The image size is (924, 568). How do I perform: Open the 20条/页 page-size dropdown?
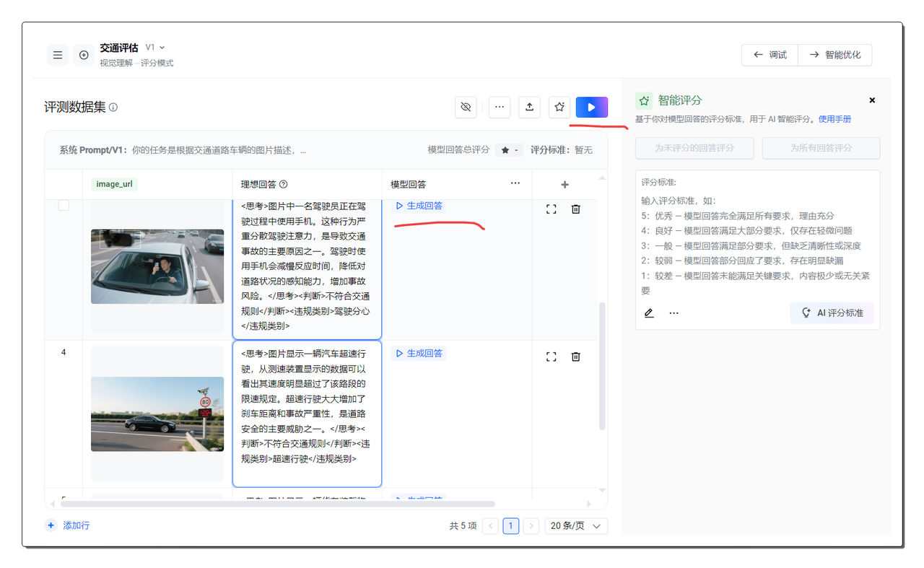click(575, 526)
